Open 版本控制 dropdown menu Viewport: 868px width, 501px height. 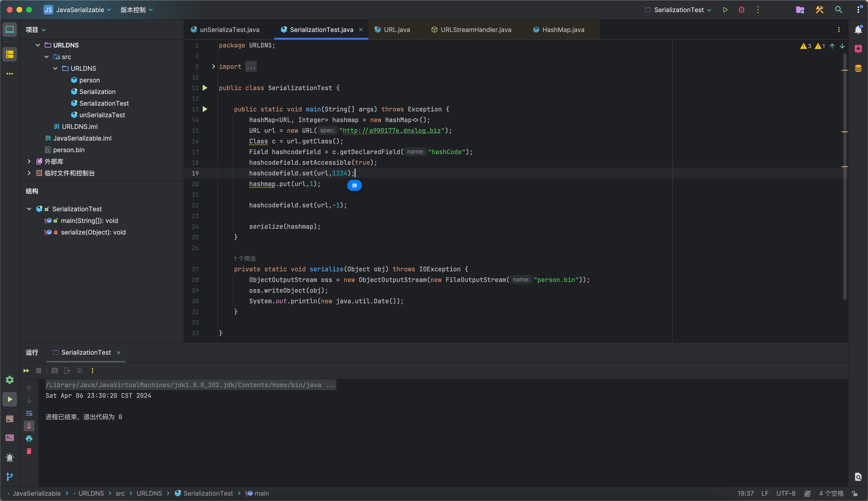pyautogui.click(x=137, y=10)
